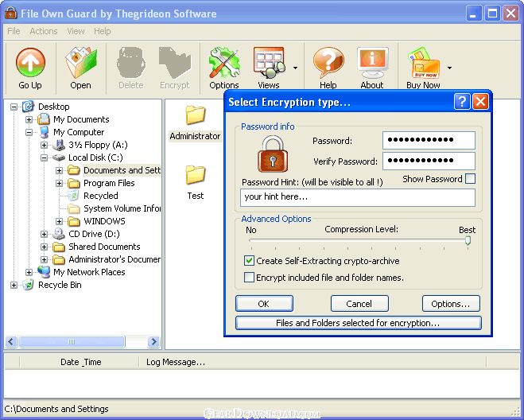Screen dimensions: 524x420
Task: Open the Buy Now dropdown arrow
Action: pyautogui.click(x=450, y=68)
